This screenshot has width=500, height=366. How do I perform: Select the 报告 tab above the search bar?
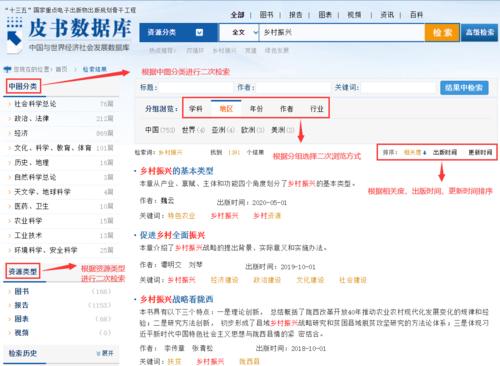coord(295,15)
